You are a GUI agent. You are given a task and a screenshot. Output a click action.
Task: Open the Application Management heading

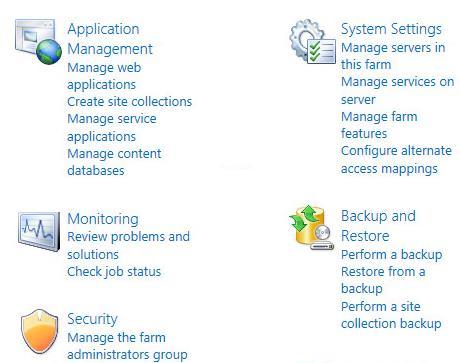point(110,39)
